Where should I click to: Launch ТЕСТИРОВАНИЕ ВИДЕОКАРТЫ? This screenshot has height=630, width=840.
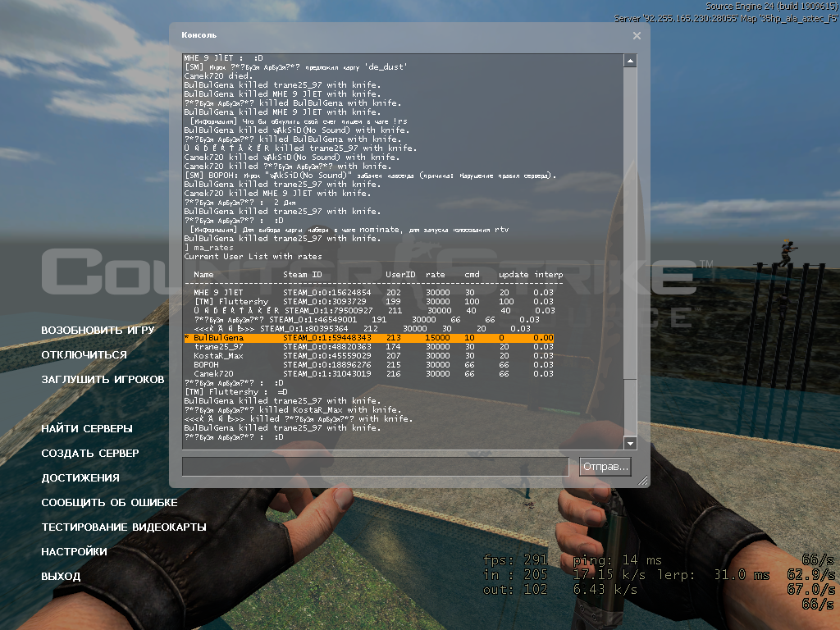pos(124,527)
